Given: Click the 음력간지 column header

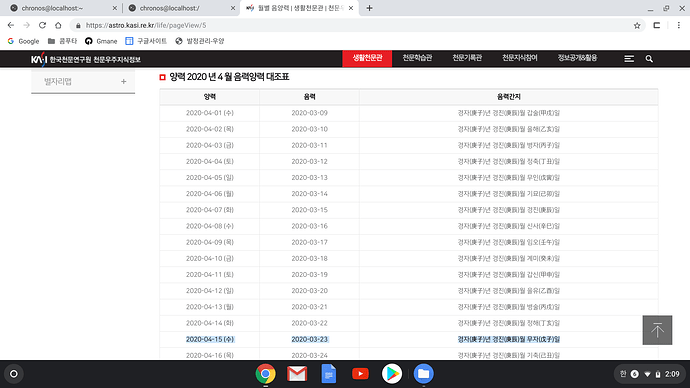Looking at the screenshot, I should coord(509,97).
